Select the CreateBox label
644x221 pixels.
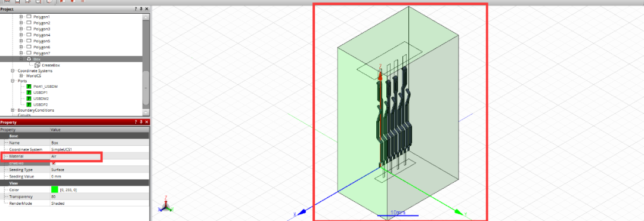[x=51, y=65]
